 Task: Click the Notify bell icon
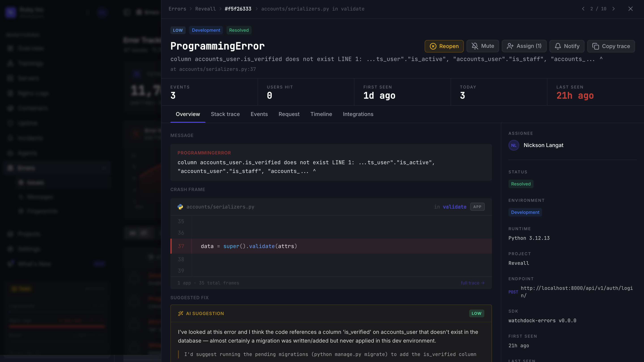558,46
